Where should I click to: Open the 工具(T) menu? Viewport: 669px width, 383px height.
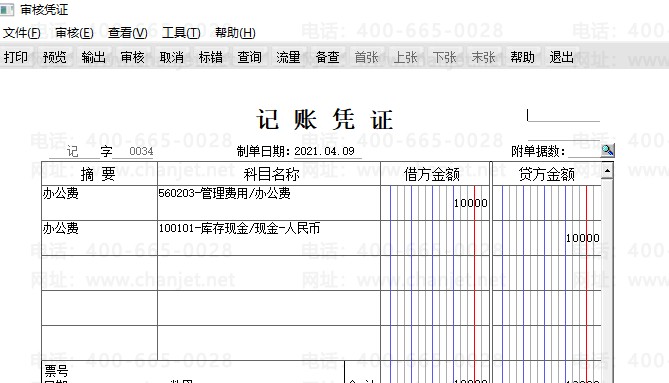click(181, 33)
